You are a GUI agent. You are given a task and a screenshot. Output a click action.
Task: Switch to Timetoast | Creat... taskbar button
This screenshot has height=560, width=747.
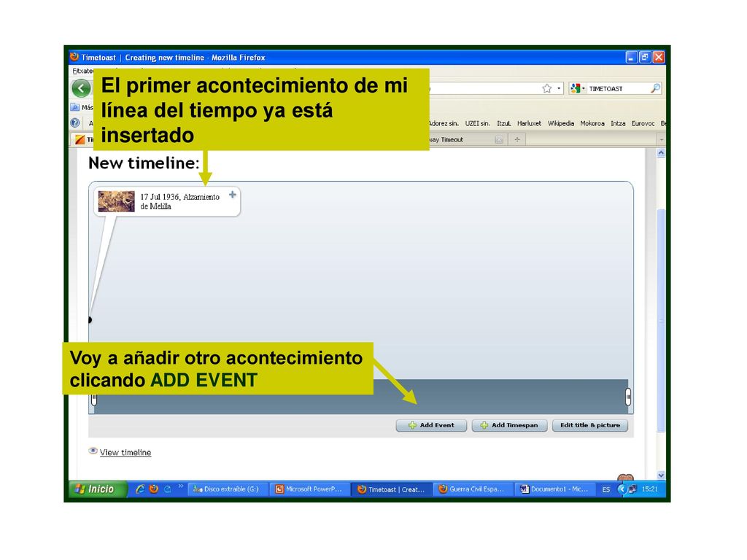tap(391, 489)
